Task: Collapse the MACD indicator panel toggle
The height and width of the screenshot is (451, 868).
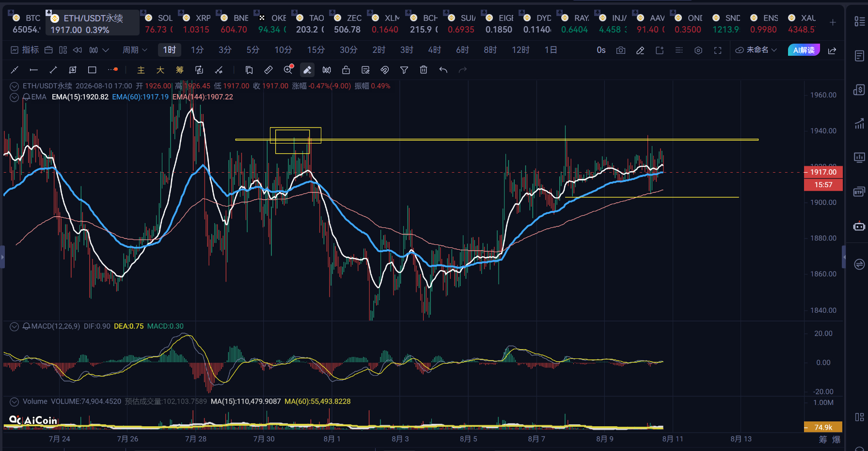Action: click(15, 326)
